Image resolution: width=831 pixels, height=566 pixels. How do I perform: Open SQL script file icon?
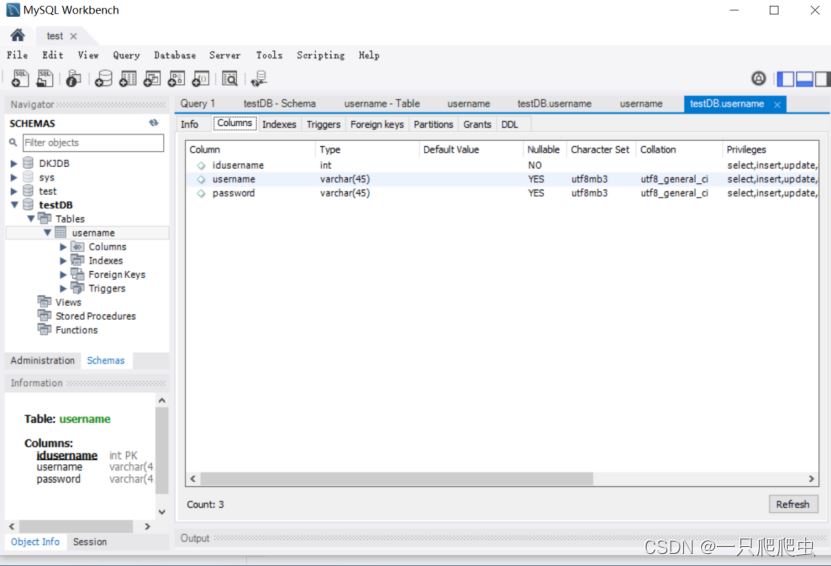(x=45, y=79)
